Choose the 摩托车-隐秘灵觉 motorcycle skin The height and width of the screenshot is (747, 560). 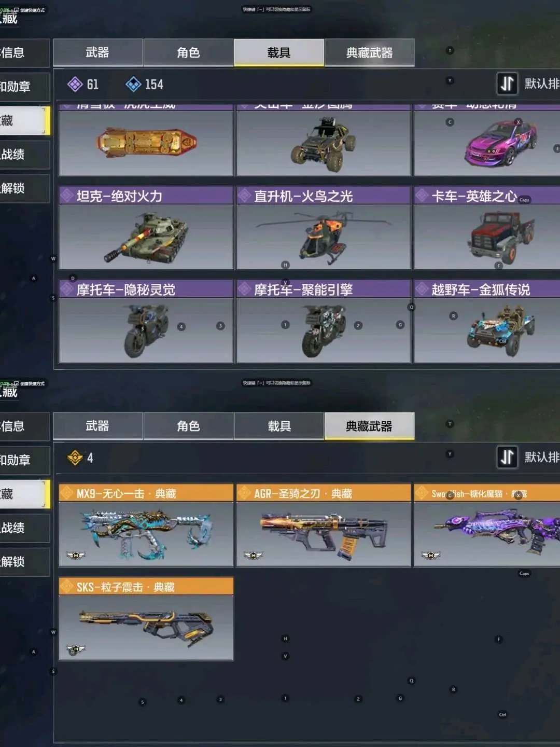coord(146,321)
